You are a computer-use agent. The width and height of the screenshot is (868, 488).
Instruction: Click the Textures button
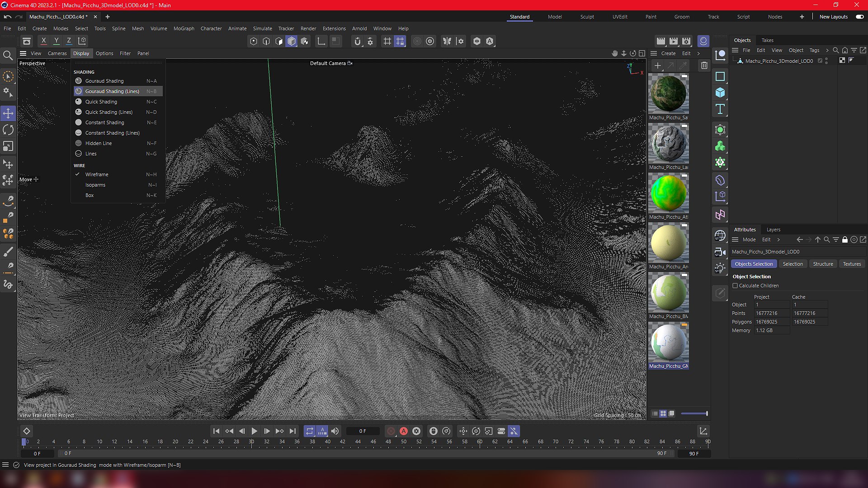852,264
